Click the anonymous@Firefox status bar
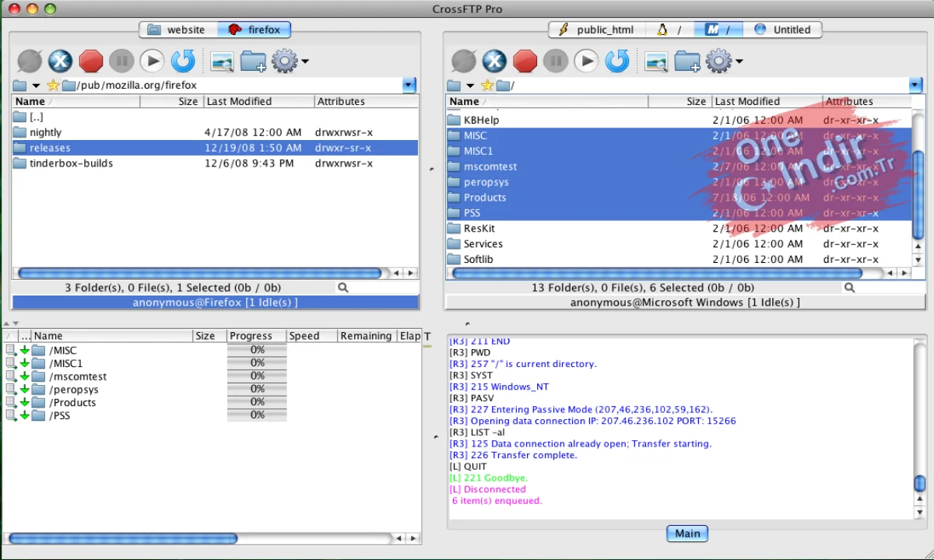The height and width of the screenshot is (560, 934). coord(215,302)
